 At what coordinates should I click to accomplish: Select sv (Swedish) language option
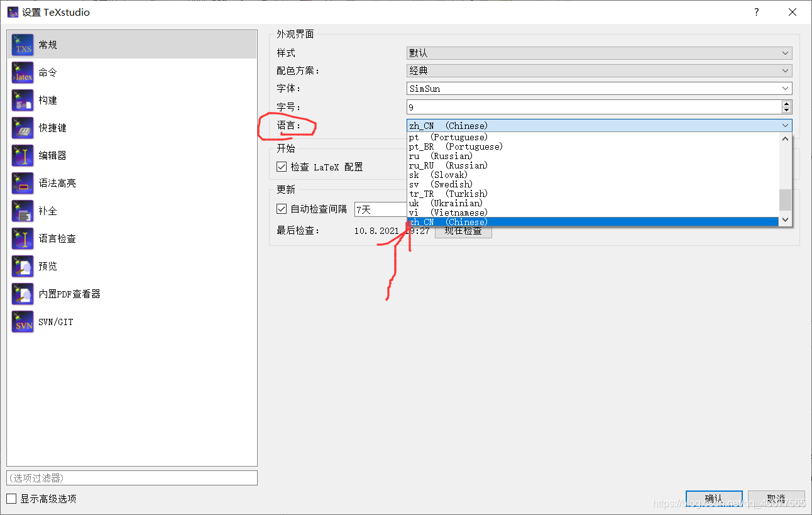(x=593, y=184)
